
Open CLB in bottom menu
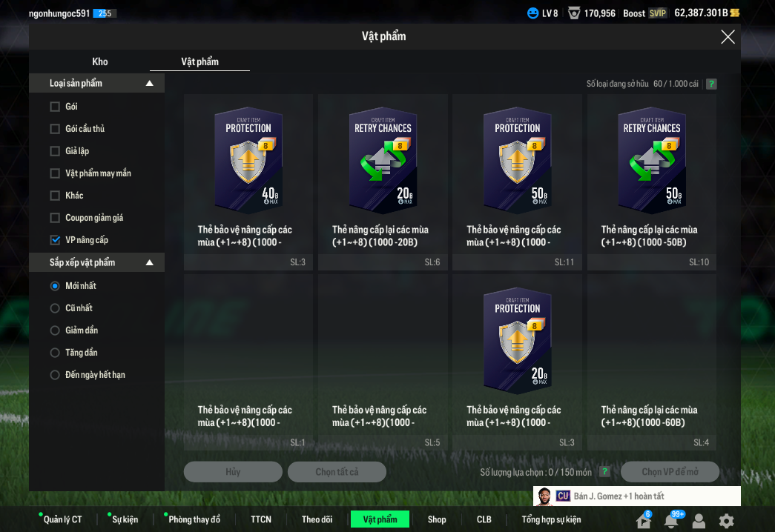coord(484,519)
